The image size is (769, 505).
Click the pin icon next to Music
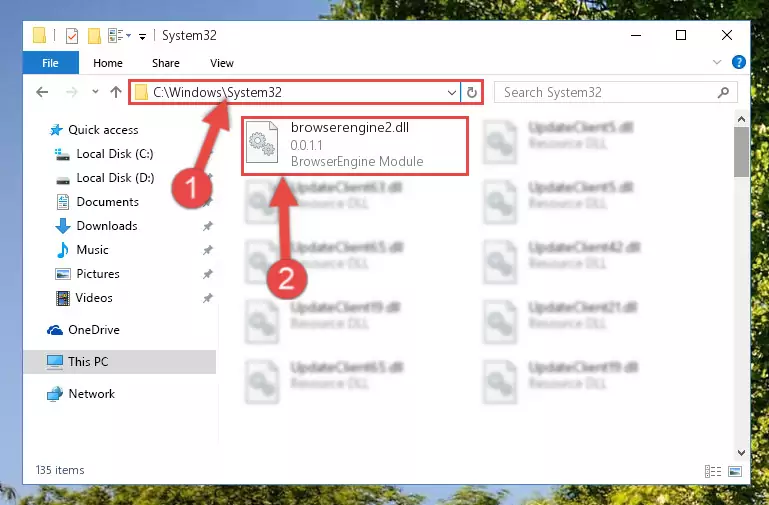[208, 250]
